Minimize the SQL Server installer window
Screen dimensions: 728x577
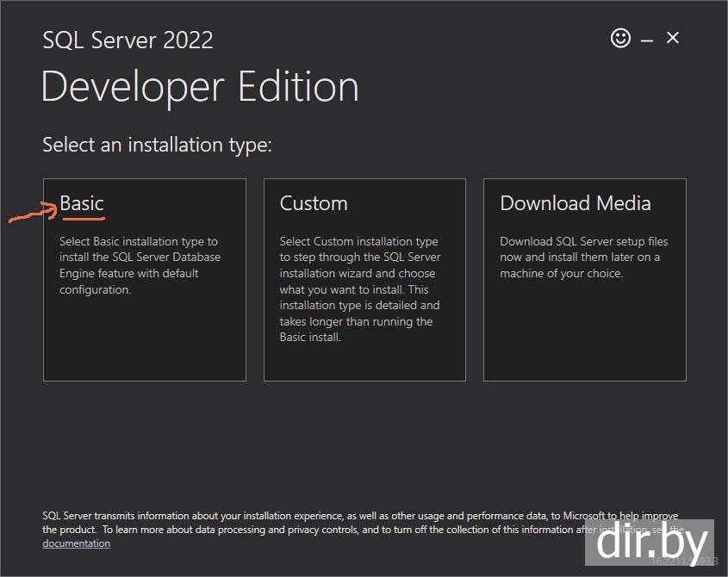point(647,40)
